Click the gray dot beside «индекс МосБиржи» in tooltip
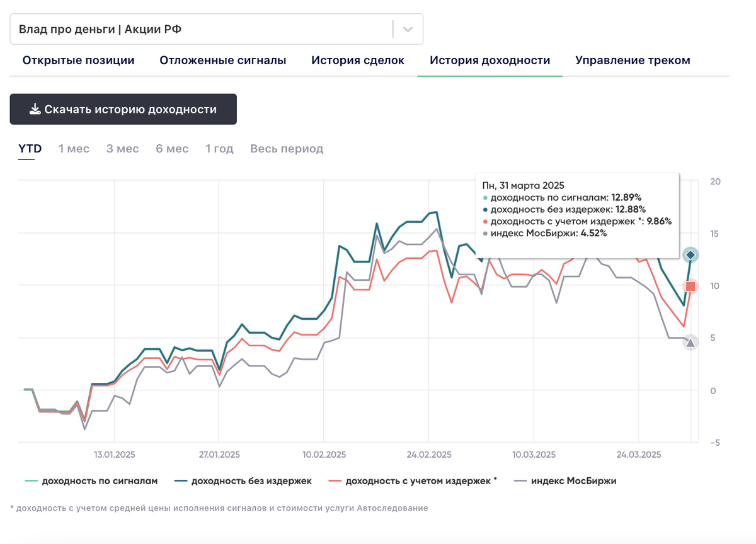Viewport: 756px width, 544px height. 486,233
